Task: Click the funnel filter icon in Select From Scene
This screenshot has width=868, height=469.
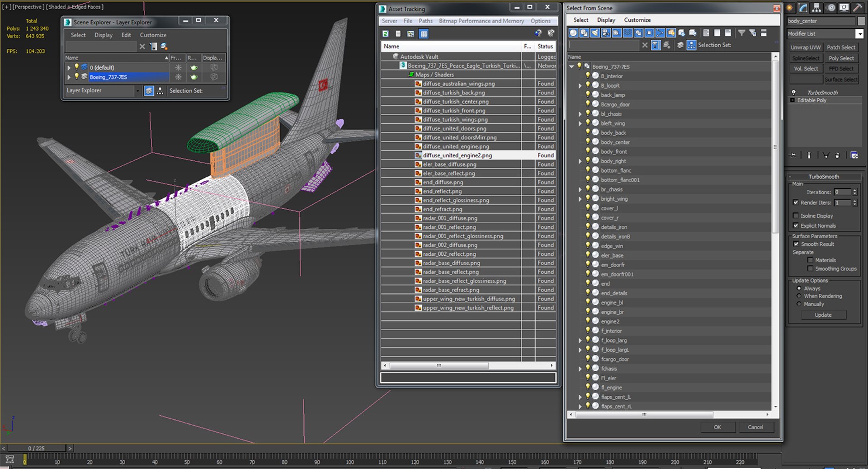Action: [742, 33]
